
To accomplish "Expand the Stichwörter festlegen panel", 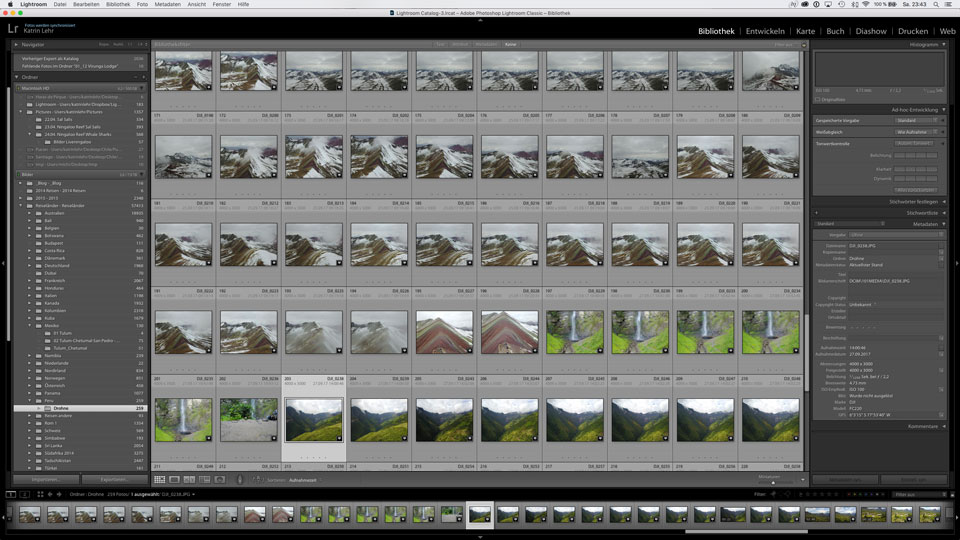I will tap(943, 201).
